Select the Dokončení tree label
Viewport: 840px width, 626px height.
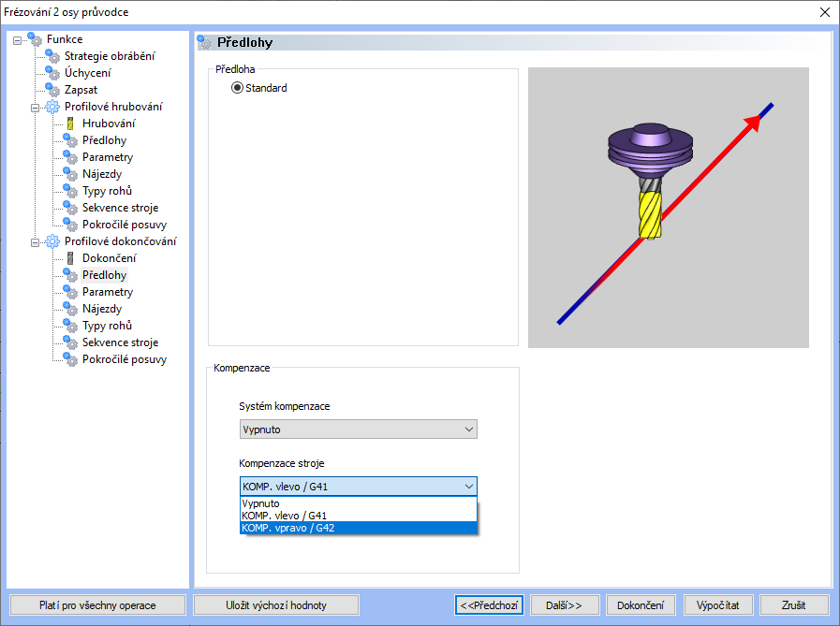[110, 258]
